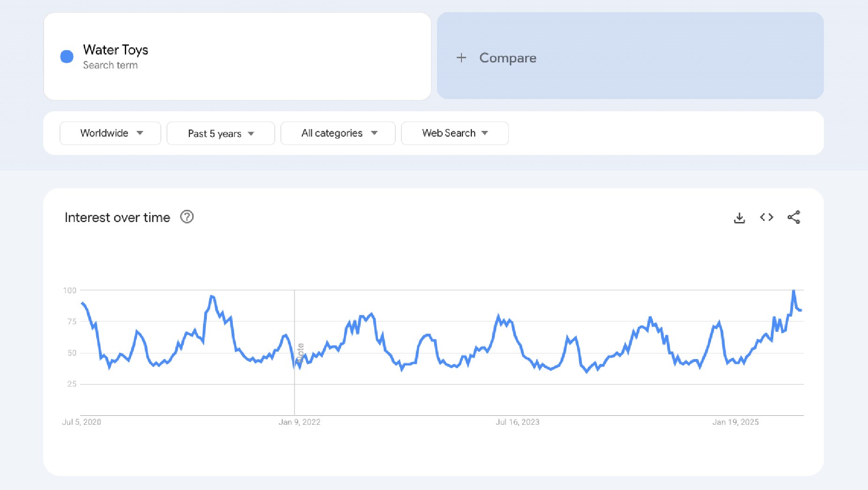Click the 100 y-axis value
Screen dimensions: 868x490
click(70, 291)
